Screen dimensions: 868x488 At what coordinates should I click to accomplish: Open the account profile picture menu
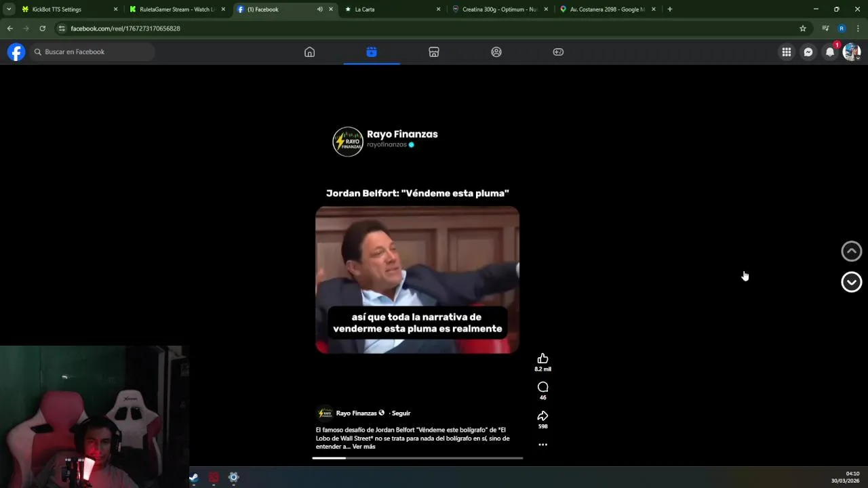(x=852, y=52)
